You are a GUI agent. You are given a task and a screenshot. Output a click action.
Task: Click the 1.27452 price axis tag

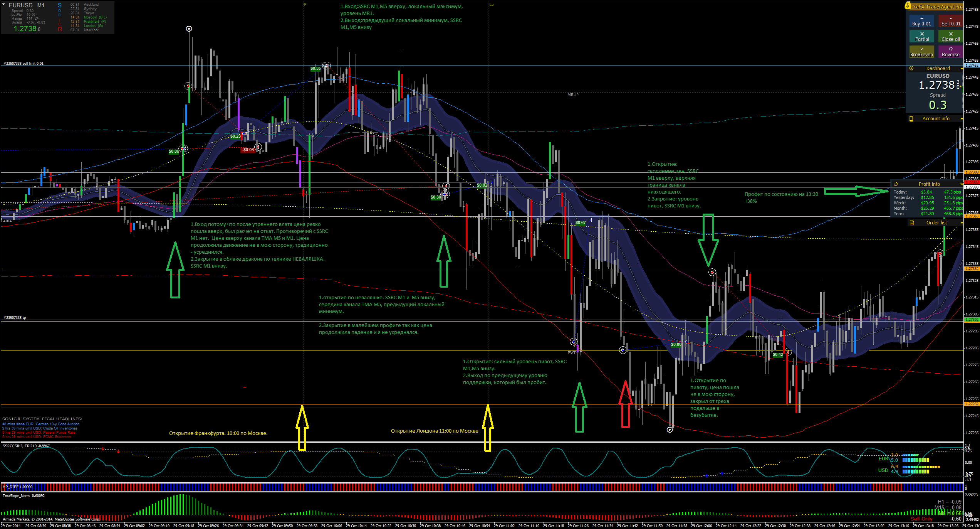coord(972,66)
